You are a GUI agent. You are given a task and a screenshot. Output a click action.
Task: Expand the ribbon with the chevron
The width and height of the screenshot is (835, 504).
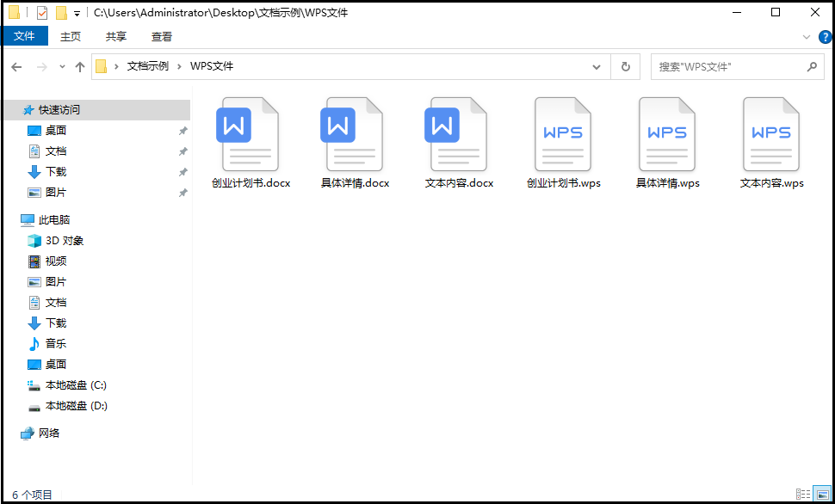807,37
